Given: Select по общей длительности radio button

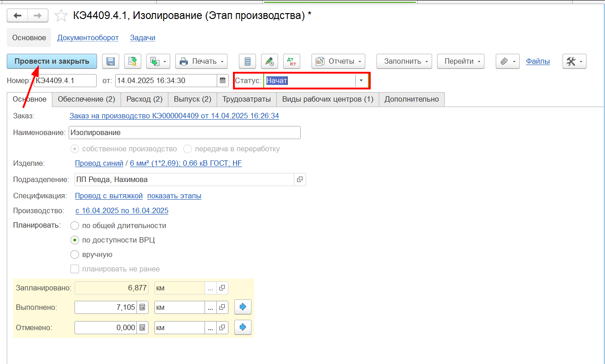Looking at the screenshot, I should pos(75,225).
